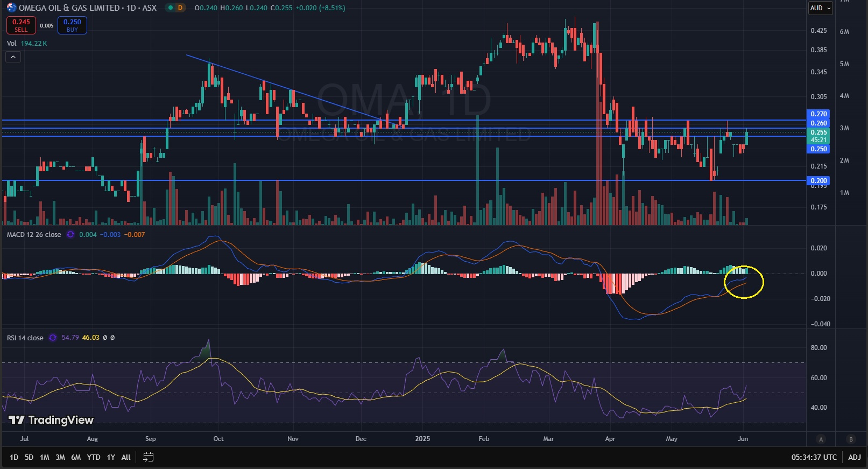The width and height of the screenshot is (868, 469).
Task: Click the O0.240 open value
Action: point(206,8)
